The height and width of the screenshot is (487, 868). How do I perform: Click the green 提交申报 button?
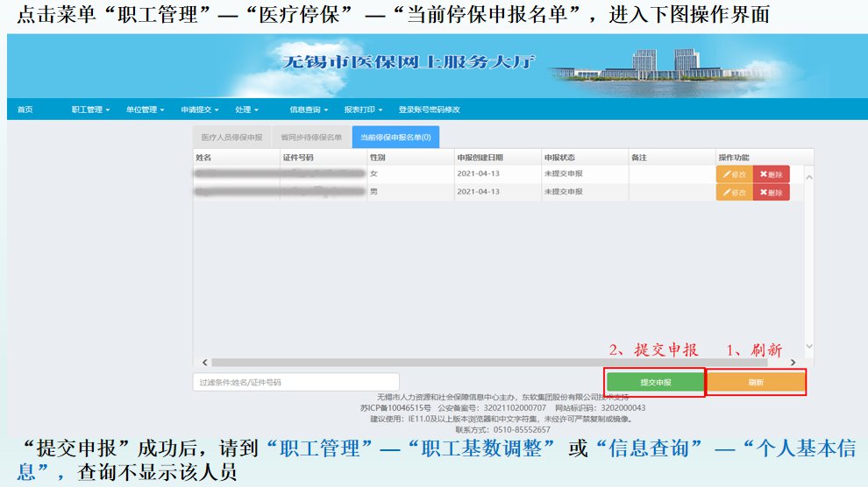[656, 382]
